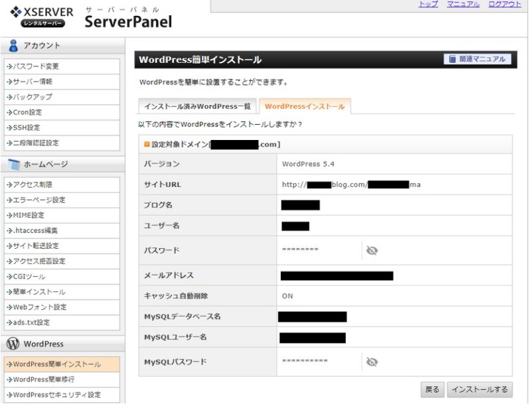This screenshot has width=531, height=420.
Task: Click the XSERVER logo
Action: coord(42,17)
